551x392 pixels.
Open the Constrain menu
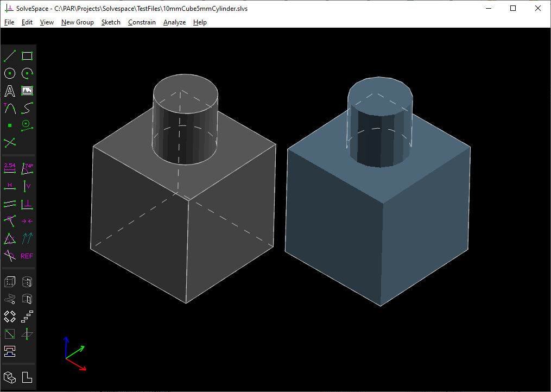pyautogui.click(x=142, y=22)
